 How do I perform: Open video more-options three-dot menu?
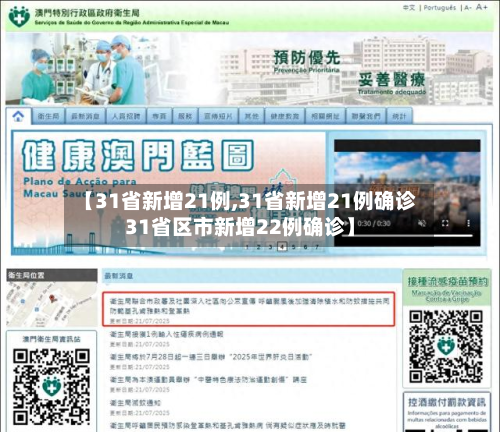point(468,223)
